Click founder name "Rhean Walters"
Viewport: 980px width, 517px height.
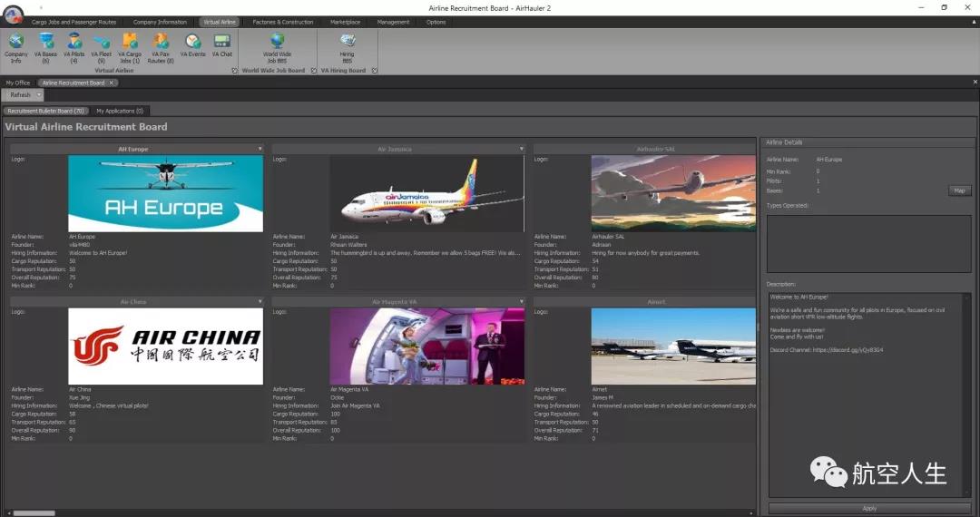(348, 245)
